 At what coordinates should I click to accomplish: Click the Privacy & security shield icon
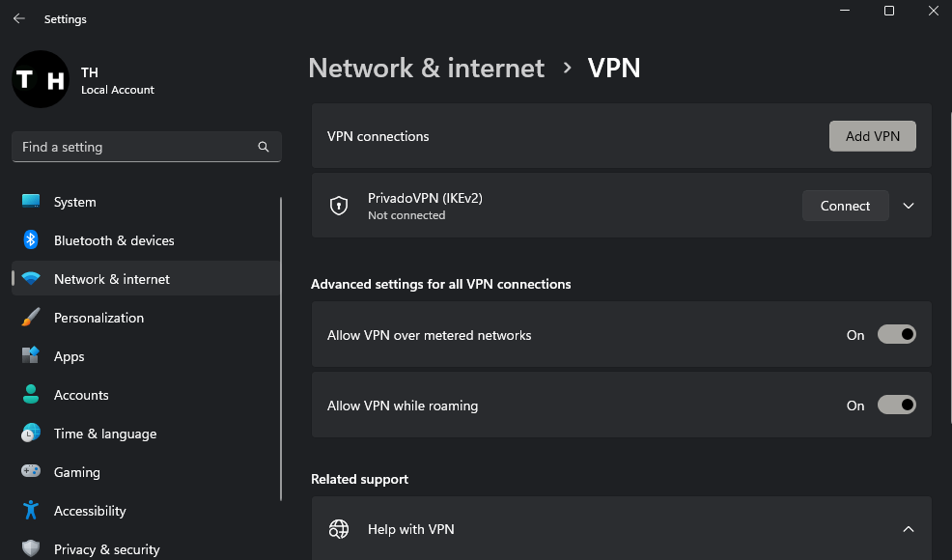tap(31, 548)
